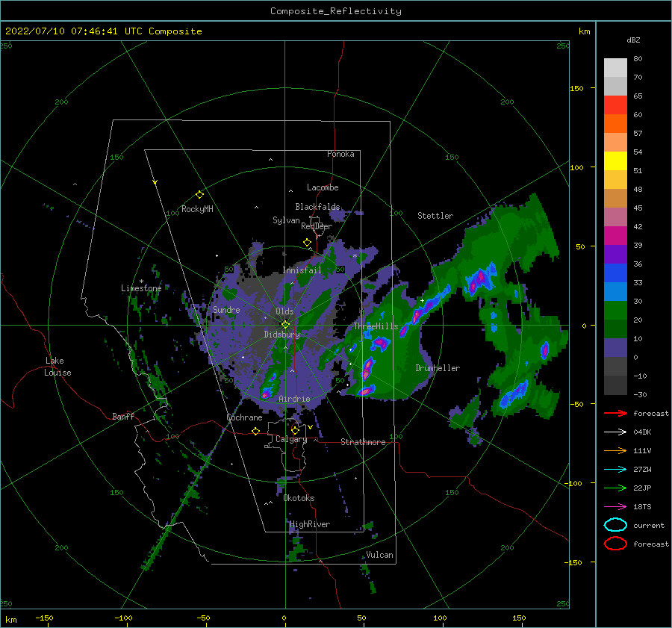The height and width of the screenshot is (628, 672).
Task: Click the magenta 18TS arrow icon
Action: (x=615, y=507)
